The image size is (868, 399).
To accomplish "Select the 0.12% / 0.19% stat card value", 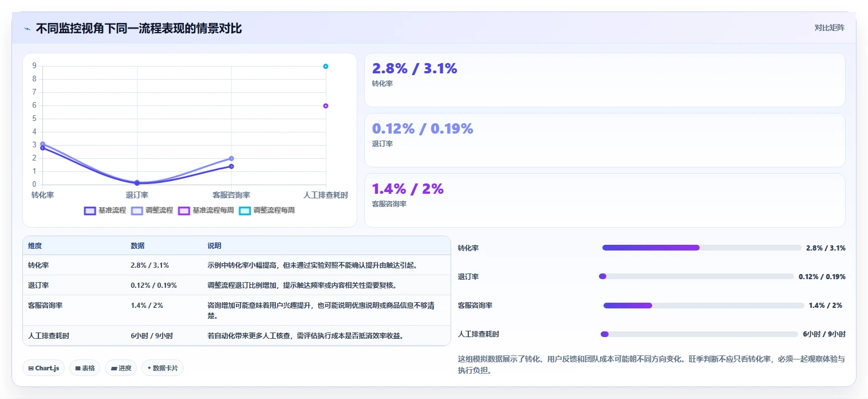I will (423, 128).
